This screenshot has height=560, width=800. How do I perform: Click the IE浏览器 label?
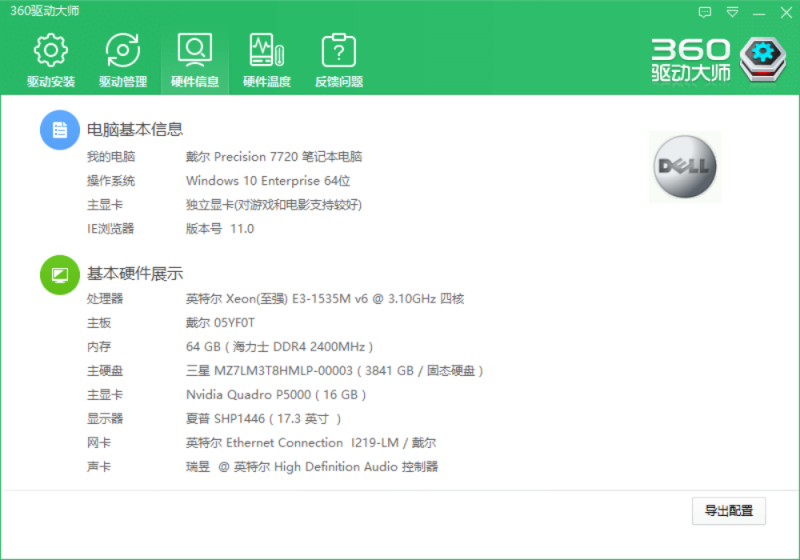[x=110, y=228]
